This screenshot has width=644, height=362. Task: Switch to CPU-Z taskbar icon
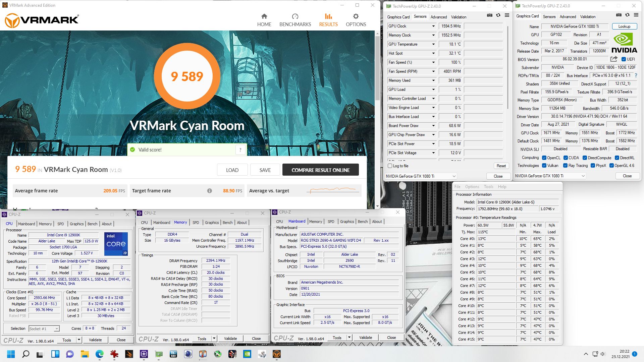point(144,354)
